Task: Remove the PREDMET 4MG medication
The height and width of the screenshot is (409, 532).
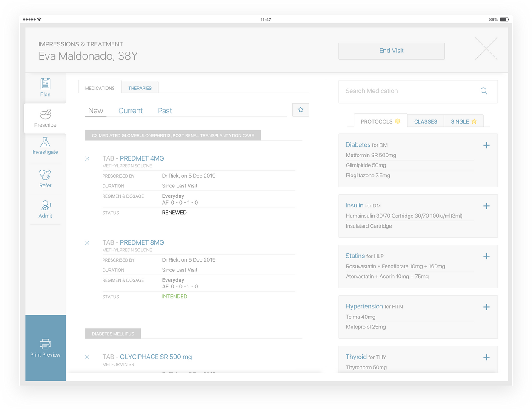Action: click(87, 158)
